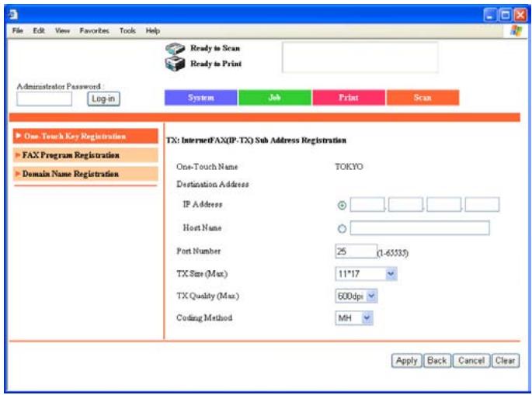Open Domain Name Registration in sidebar
Screen dimensions: 532x395
(x=85, y=174)
